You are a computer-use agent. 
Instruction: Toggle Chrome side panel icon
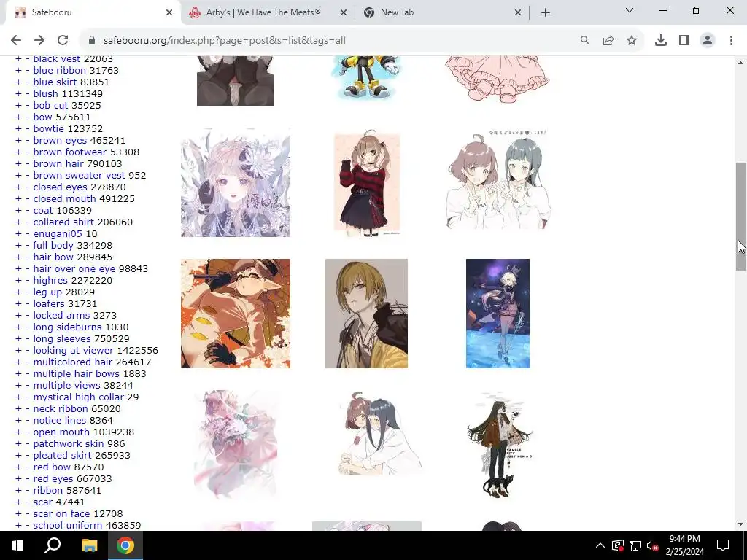684,40
